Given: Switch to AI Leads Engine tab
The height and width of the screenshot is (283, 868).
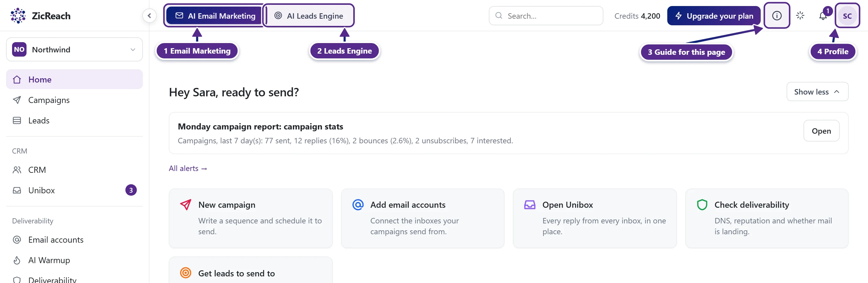Looking at the screenshot, I should click(x=308, y=15).
